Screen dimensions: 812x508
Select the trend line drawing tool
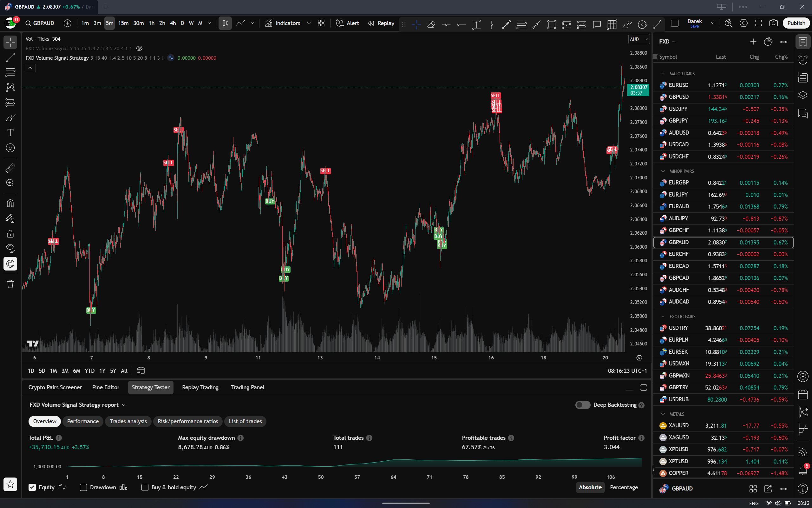pos(10,57)
